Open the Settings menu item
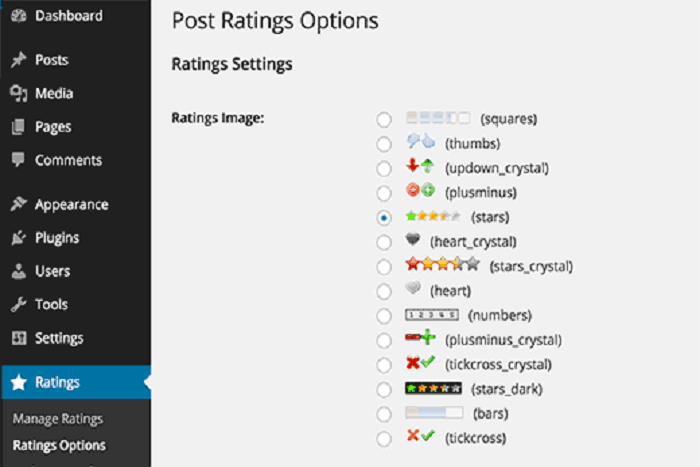The image size is (700, 467). coord(58,338)
